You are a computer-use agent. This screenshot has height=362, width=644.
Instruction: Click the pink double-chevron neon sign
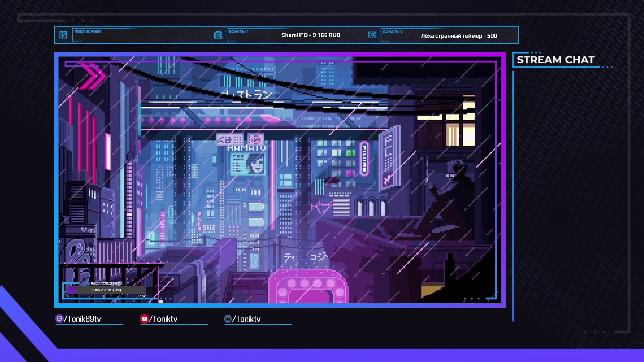(x=93, y=76)
